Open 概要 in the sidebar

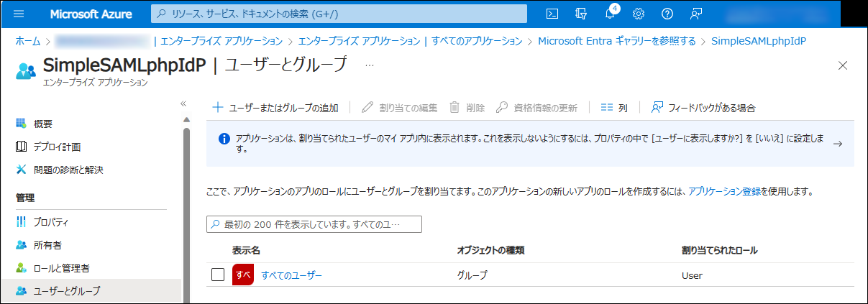(x=43, y=124)
